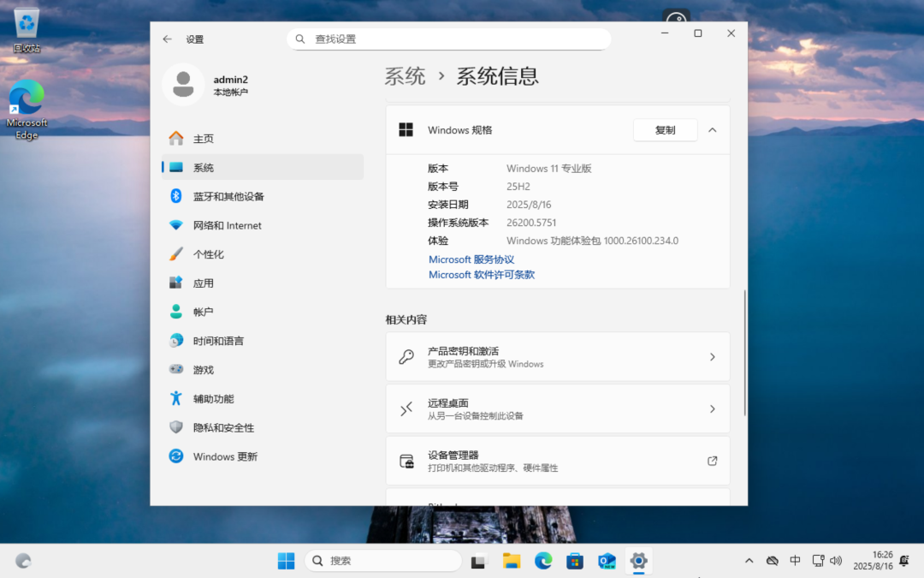
Task: Click inside the 查找设置 search box
Action: pos(448,39)
